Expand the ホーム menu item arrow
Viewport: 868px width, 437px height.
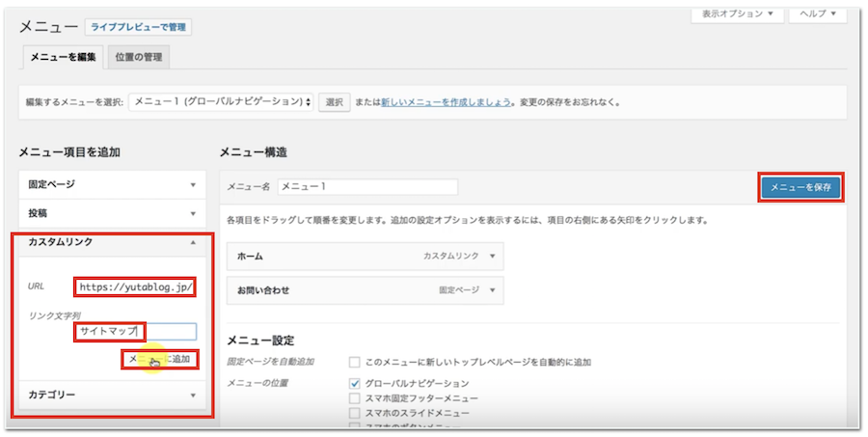coord(492,257)
